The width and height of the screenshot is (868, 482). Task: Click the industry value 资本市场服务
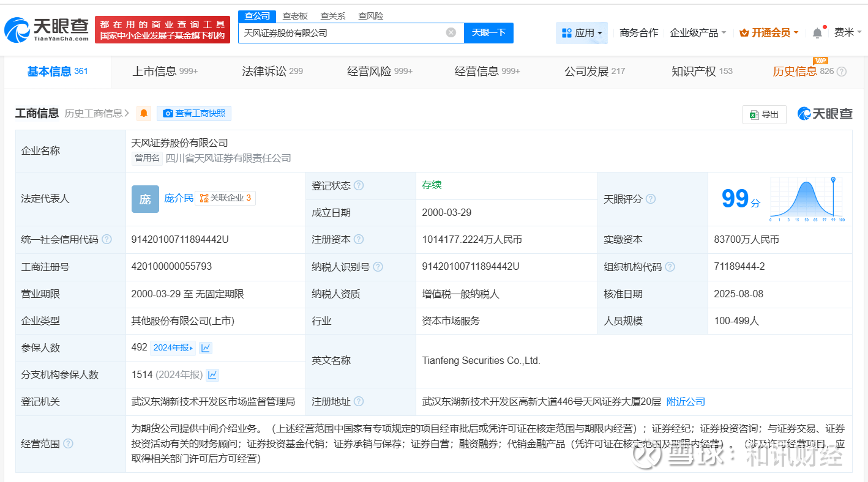point(451,321)
